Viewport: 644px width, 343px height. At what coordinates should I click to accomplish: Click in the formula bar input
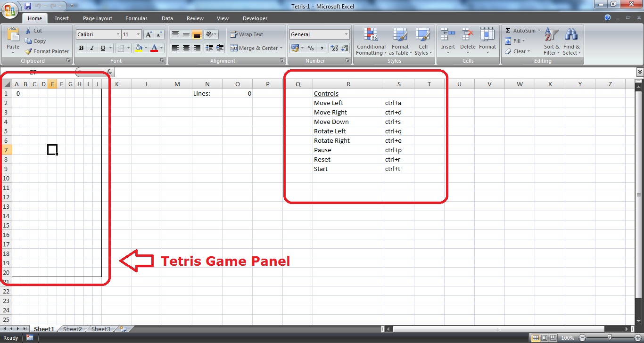(x=375, y=72)
